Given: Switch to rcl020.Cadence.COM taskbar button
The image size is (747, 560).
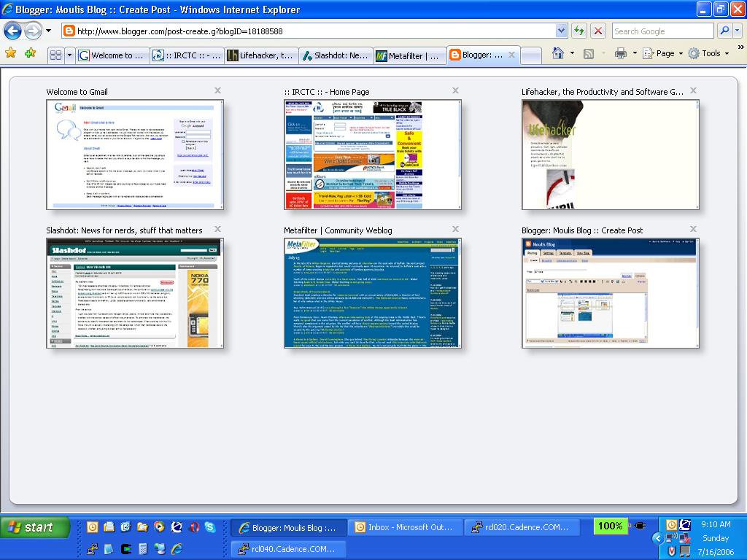Looking at the screenshot, I should click(521, 528).
